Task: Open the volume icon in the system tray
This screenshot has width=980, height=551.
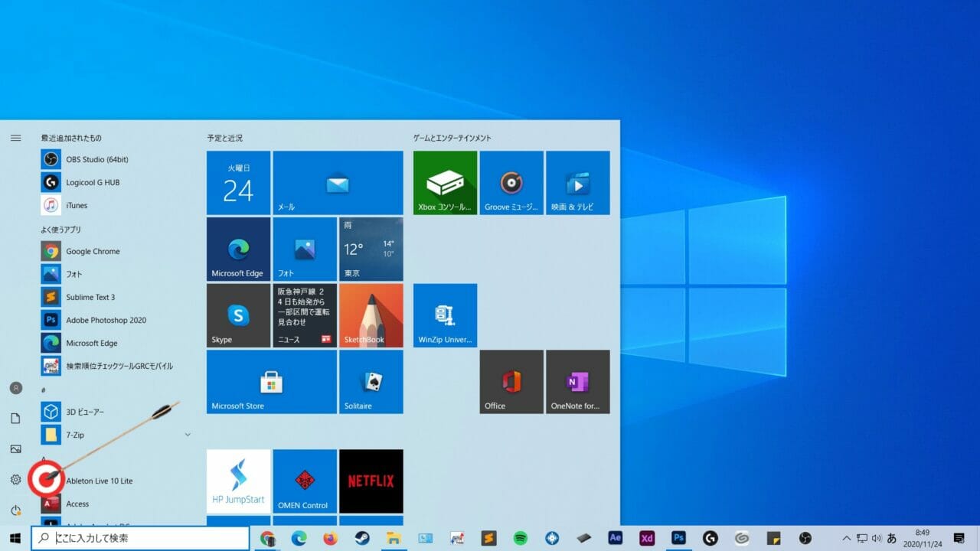Action: [877, 538]
